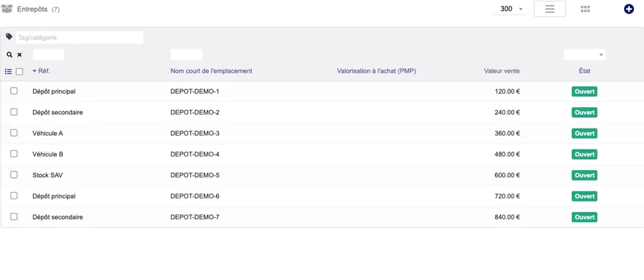Click the DEPOT-DEMO-3 short name

[195, 134]
